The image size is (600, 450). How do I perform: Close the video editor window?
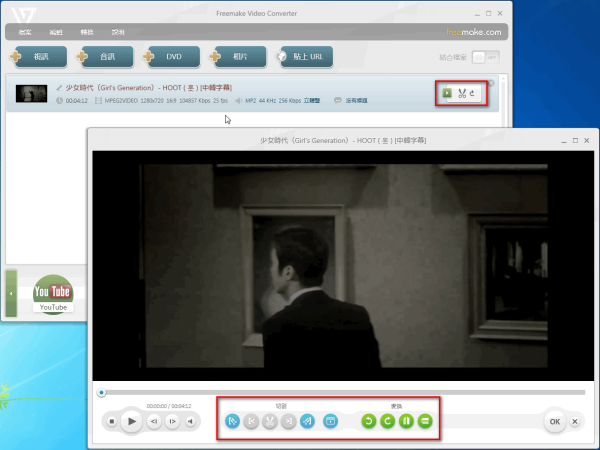click(x=587, y=140)
